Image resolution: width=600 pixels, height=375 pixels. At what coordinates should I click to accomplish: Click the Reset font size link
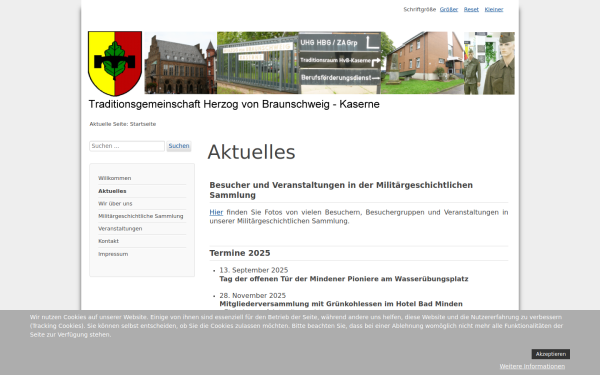pyautogui.click(x=471, y=10)
